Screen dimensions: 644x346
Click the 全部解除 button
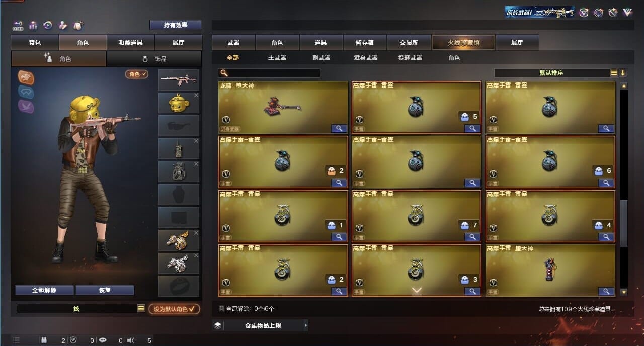point(44,290)
